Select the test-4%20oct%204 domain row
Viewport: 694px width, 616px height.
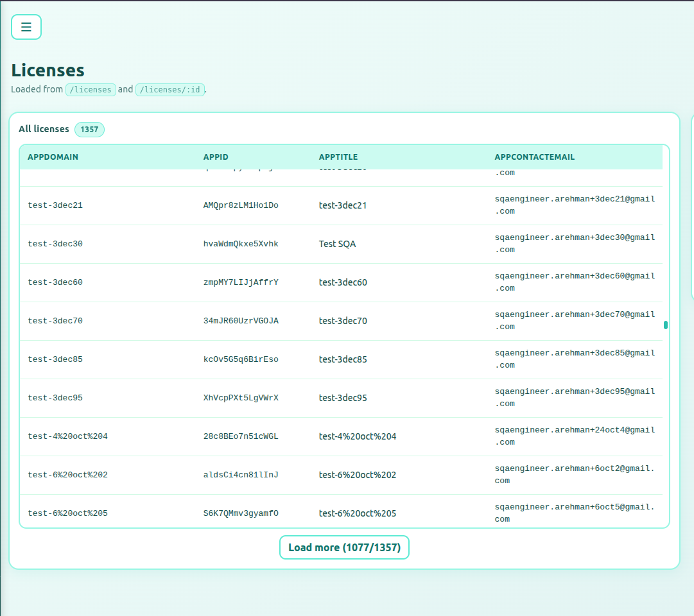[x=67, y=437]
